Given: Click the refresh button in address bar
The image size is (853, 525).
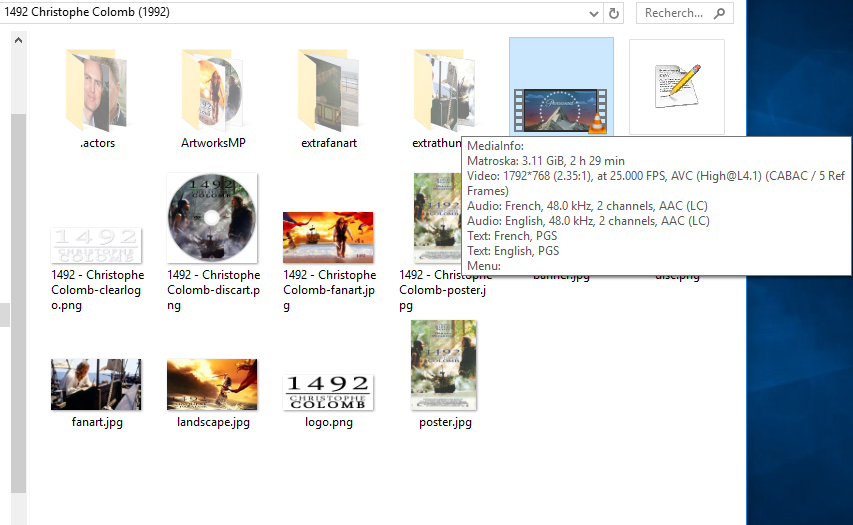Looking at the screenshot, I should point(614,13).
